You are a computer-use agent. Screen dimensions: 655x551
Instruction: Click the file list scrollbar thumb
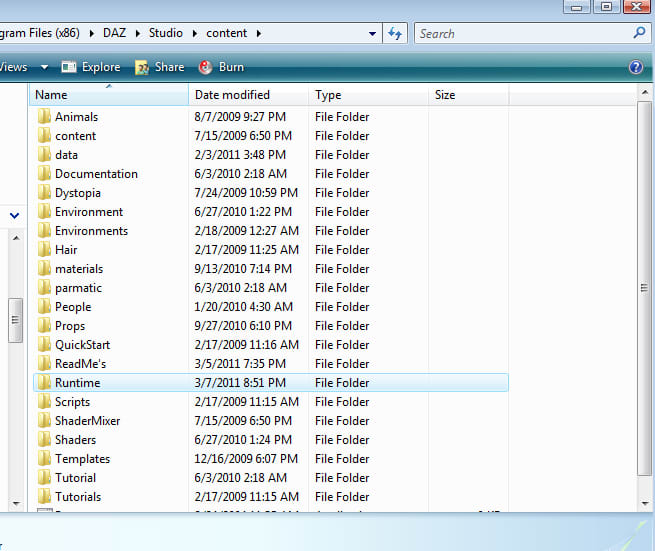644,288
